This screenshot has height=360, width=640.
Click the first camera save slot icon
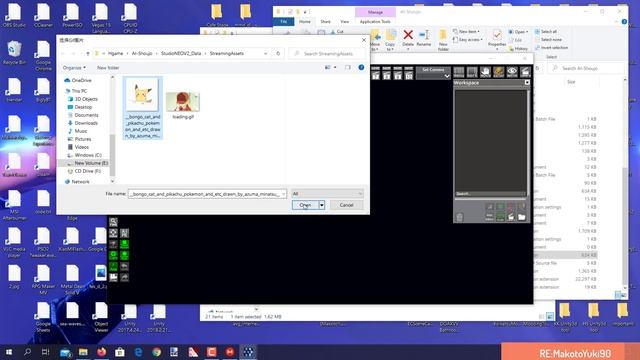(376, 73)
